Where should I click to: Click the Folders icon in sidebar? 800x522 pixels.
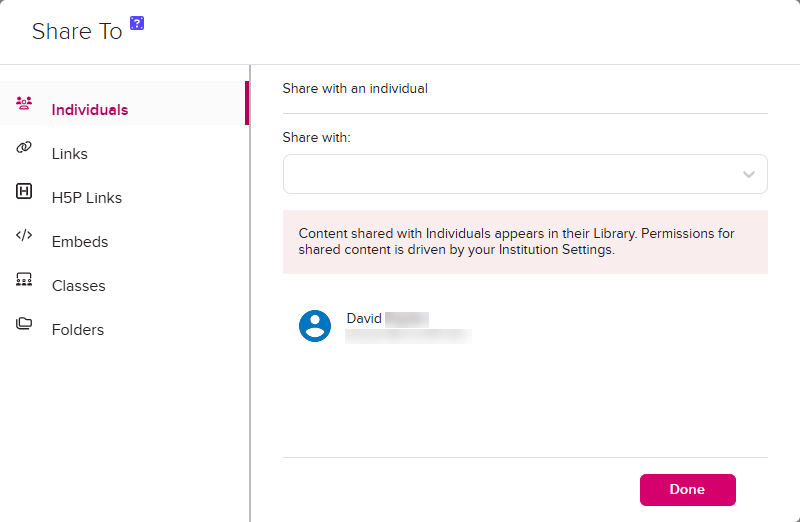25,324
